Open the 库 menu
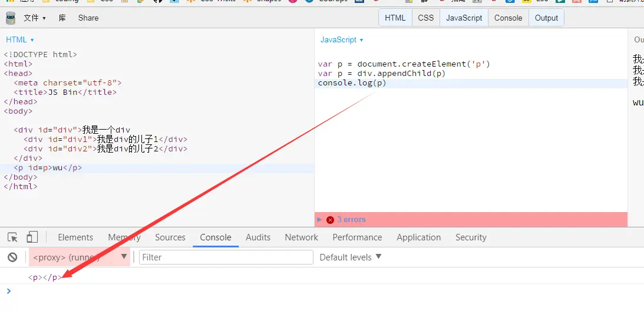 click(x=62, y=18)
